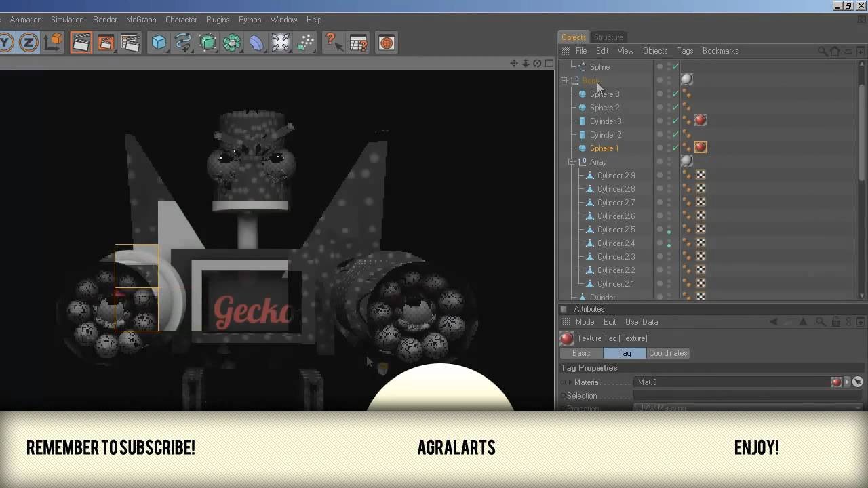Select the spline drawing tool
The height and width of the screenshot is (488, 868).
click(183, 43)
